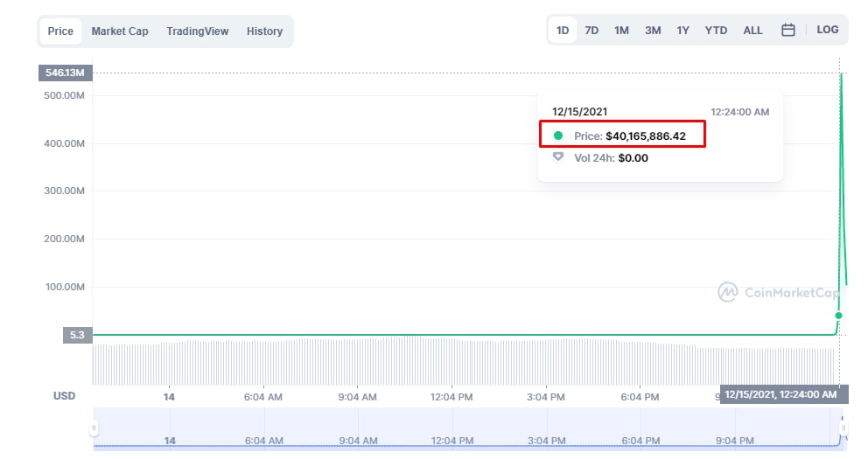Viewport: 868px width, 459px height.
Task: Click the crosshair date label 12/15/2021, 12:24:00 AM
Action: [x=783, y=394]
